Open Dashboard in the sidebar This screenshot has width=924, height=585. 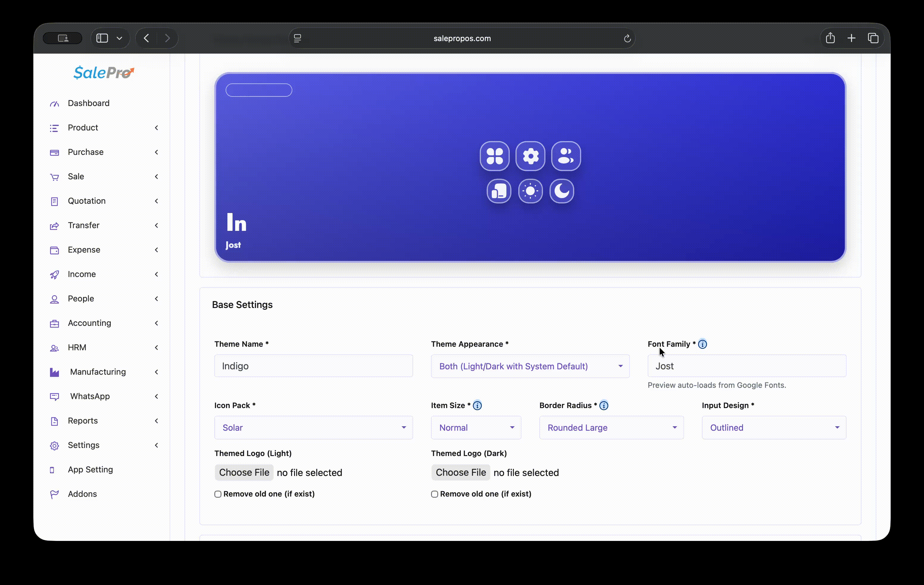(x=89, y=103)
